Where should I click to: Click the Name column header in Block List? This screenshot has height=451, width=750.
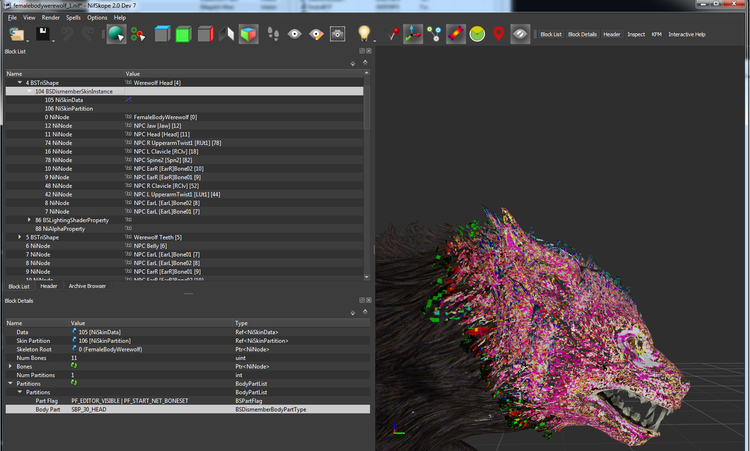click(65, 74)
